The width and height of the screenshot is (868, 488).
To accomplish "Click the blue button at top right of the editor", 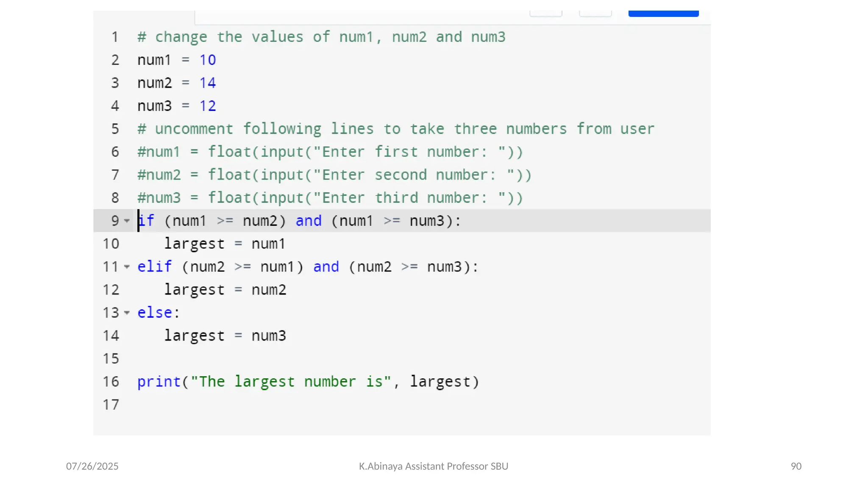I will pos(663,13).
